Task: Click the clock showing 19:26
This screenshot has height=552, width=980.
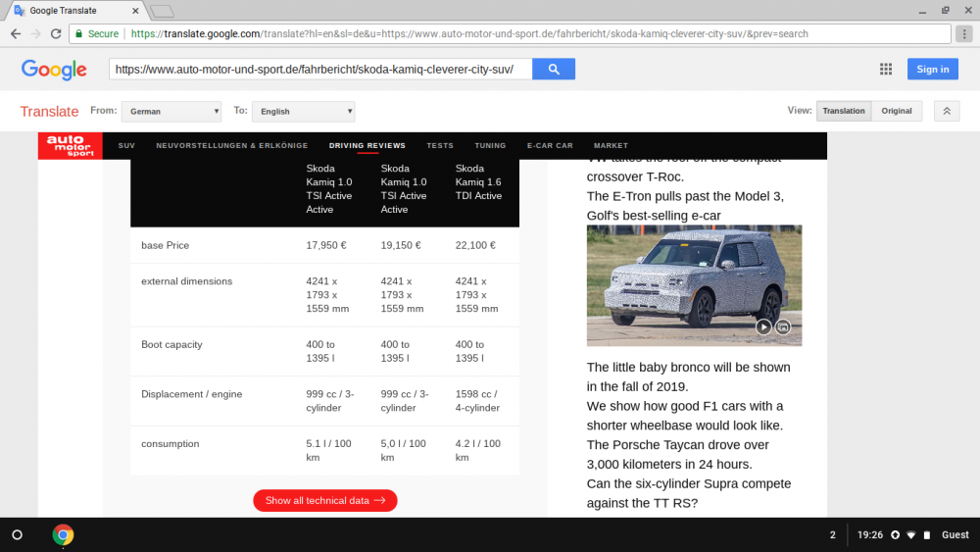Action: (x=870, y=535)
